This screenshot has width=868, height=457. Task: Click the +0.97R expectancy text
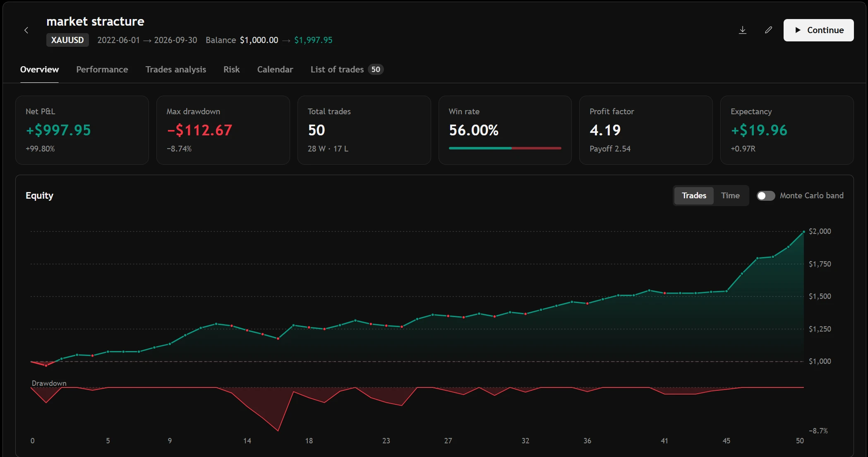tap(743, 149)
